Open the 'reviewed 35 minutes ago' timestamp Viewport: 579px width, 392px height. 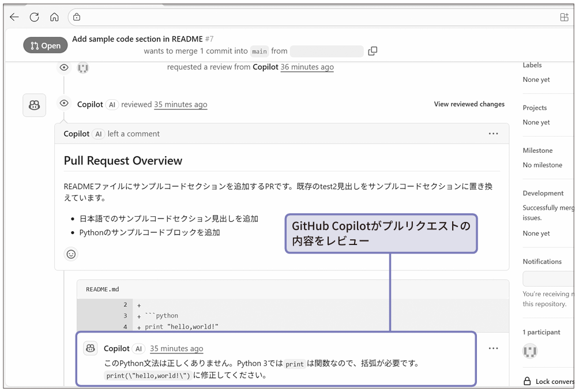click(x=181, y=104)
